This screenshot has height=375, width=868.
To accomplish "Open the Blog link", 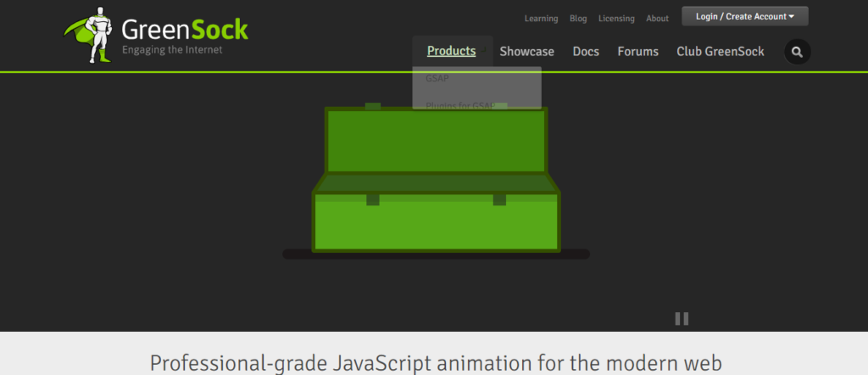I will (x=578, y=19).
